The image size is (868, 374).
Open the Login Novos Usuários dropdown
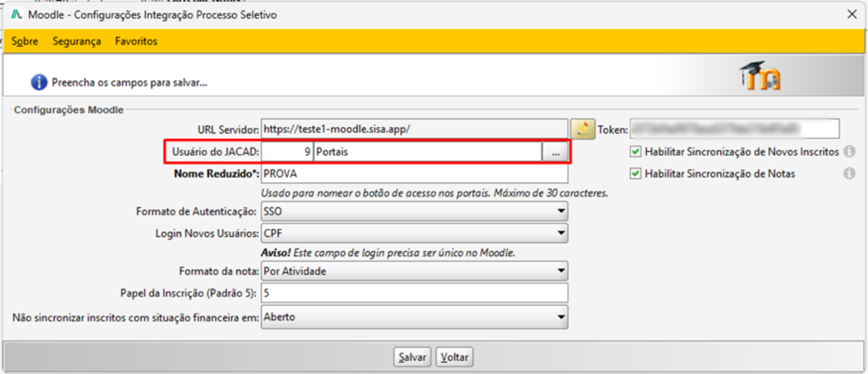(x=414, y=234)
